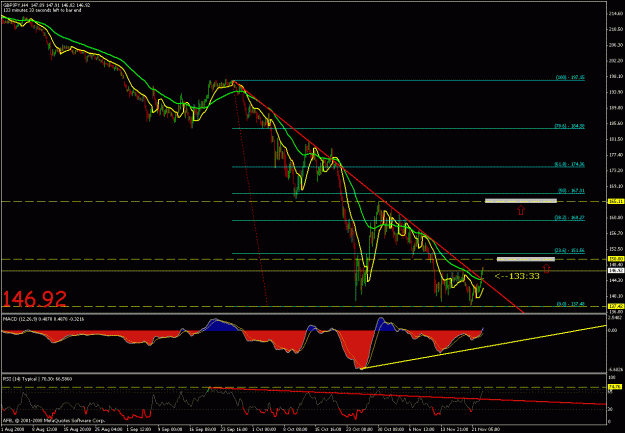Click the 100 level on RSI axis
Screen dimensions: 625x433
[612, 376]
